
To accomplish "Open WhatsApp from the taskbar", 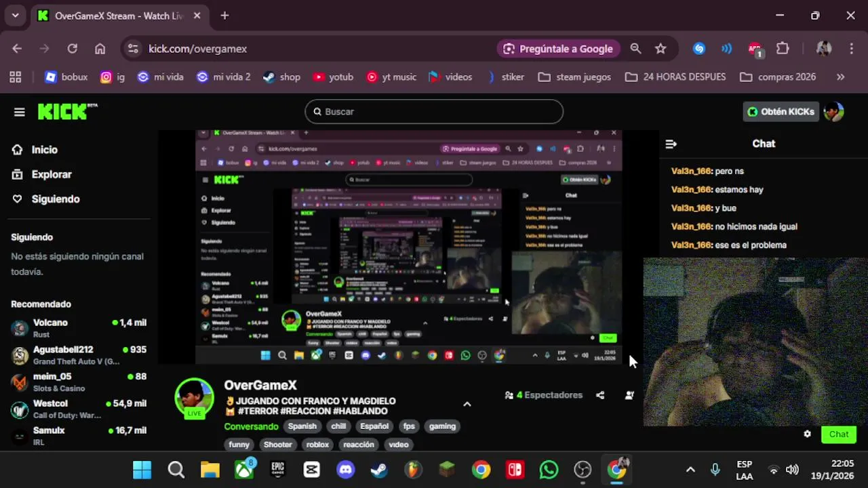I will tap(549, 470).
